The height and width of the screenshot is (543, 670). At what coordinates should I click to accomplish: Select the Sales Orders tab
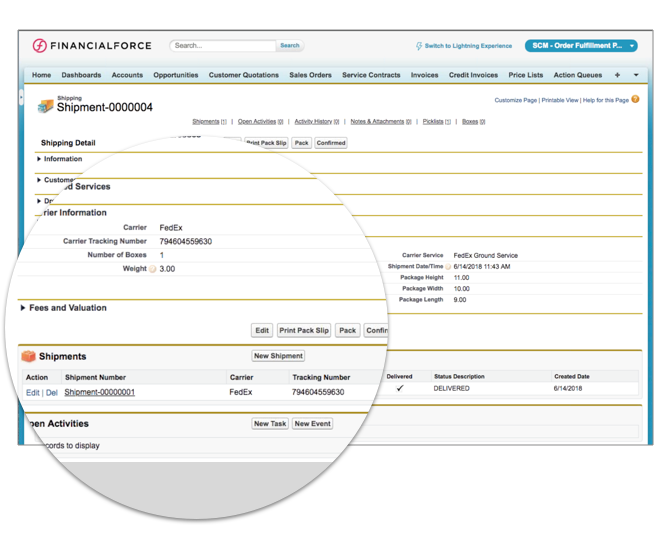pos(310,75)
